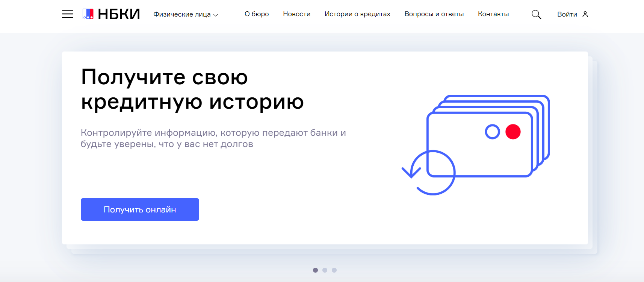Click the Войти login link
This screenshot has width=644, height=282.
pos(567,14)
